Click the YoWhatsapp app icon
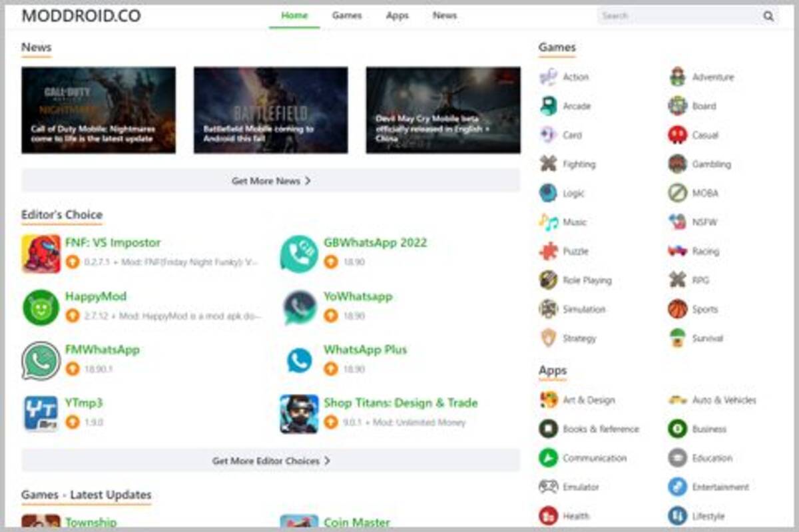Image resolution: width=799 pixels, height=532 pixels. 299,307
